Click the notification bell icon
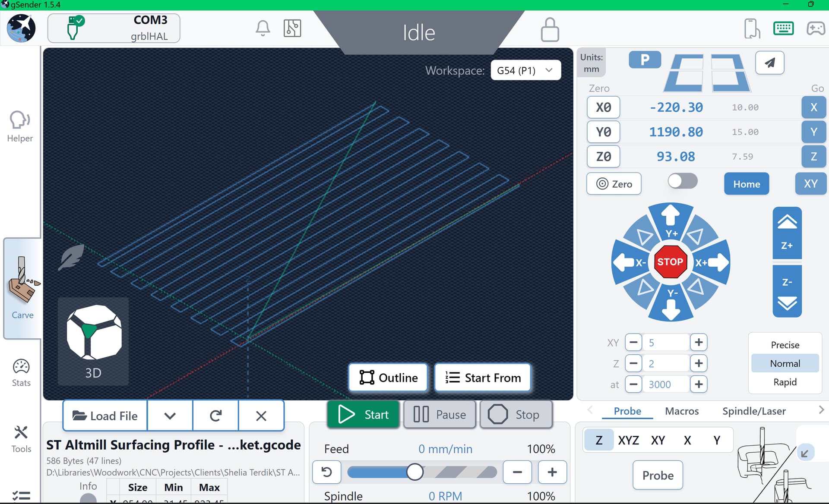This screenshot has width=829, height=504. pyautogui.click(x=263, y=28)
